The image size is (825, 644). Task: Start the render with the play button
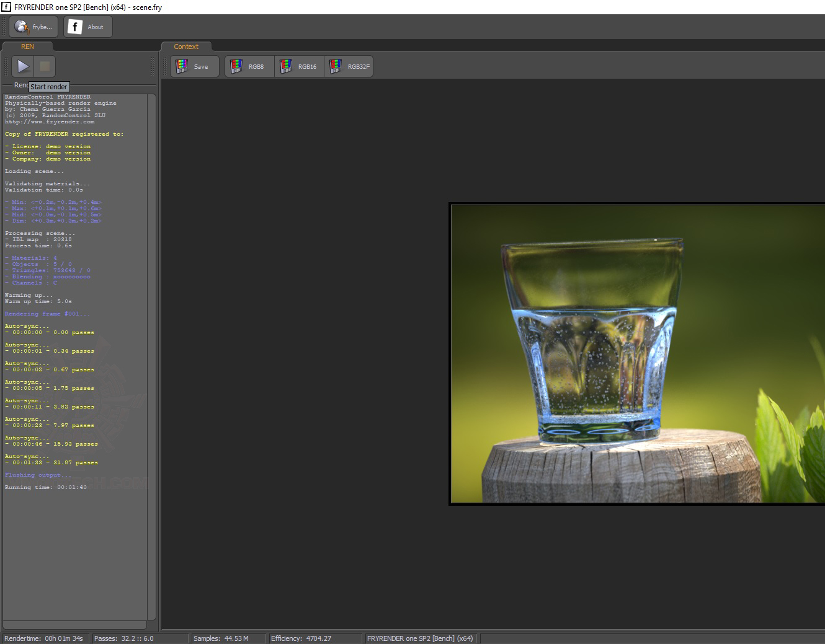pyautogui.click(x=23, y=66)
